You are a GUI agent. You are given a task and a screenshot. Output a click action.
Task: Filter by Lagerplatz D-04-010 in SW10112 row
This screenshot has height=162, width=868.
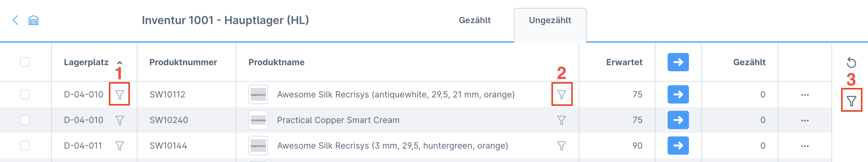pyautogui.click(x=120, y=95)
